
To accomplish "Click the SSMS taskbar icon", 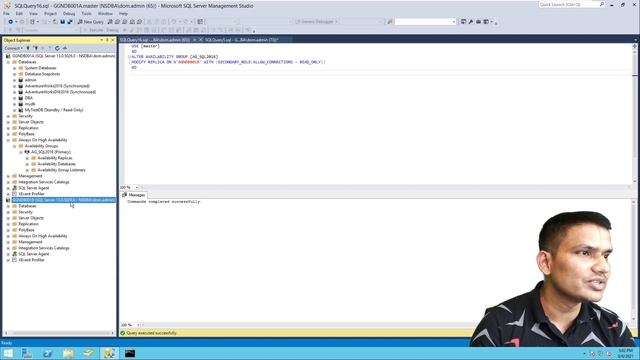I will coord(109,353).
